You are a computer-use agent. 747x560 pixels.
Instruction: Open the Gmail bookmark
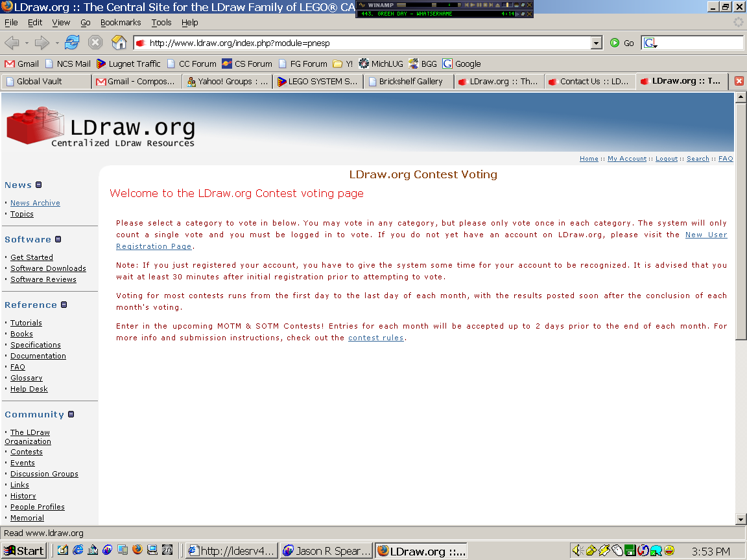[22, 64]
